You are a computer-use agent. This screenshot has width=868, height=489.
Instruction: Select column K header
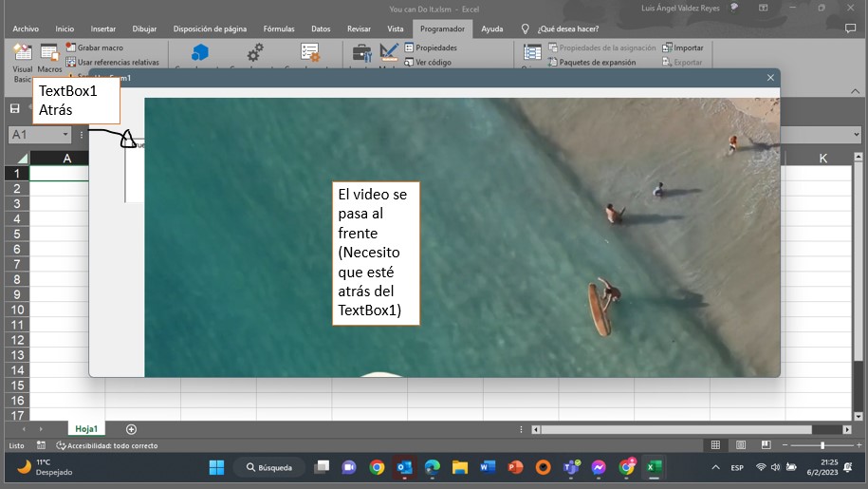pos(822,159)
